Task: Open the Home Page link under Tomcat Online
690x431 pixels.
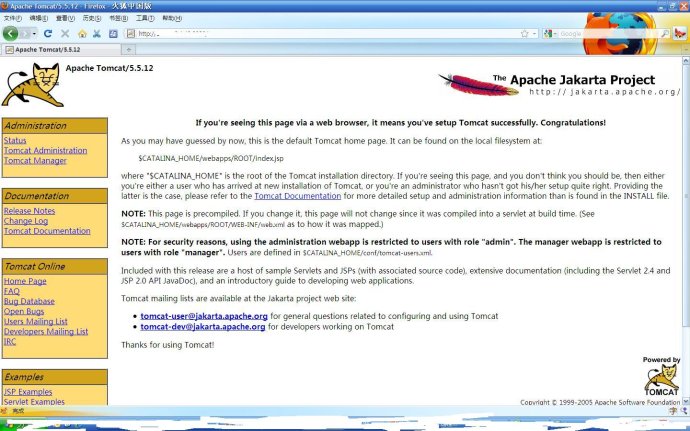Action: pyautogui.click(x=25, y=281)
